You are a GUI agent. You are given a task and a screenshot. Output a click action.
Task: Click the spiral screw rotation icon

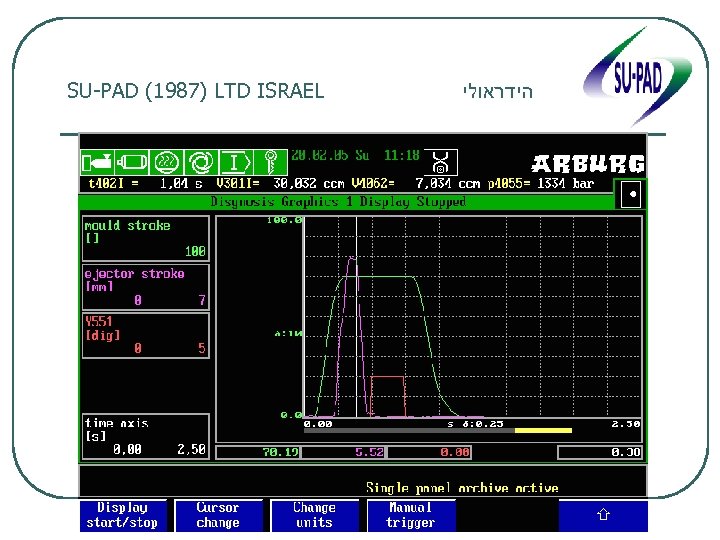(201, 163)
